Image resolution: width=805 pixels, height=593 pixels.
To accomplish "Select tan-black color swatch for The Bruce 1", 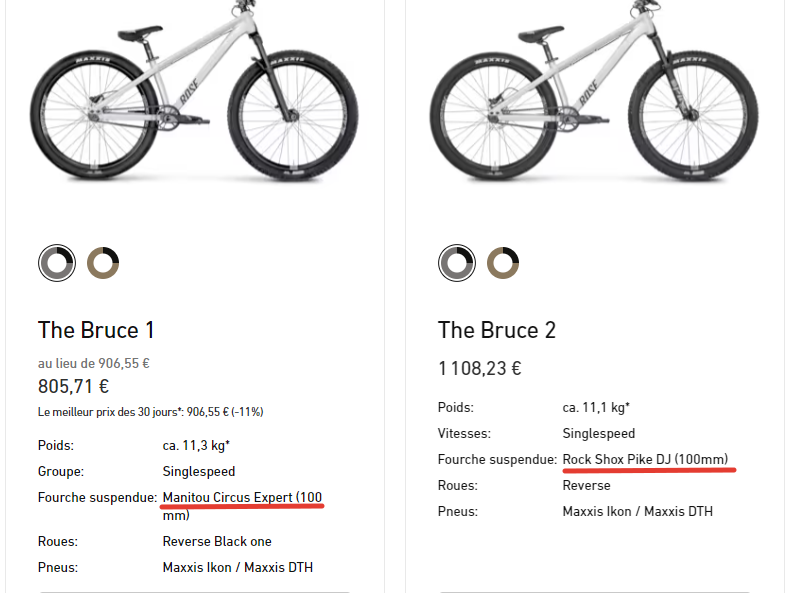I will [x=103, y=263].
